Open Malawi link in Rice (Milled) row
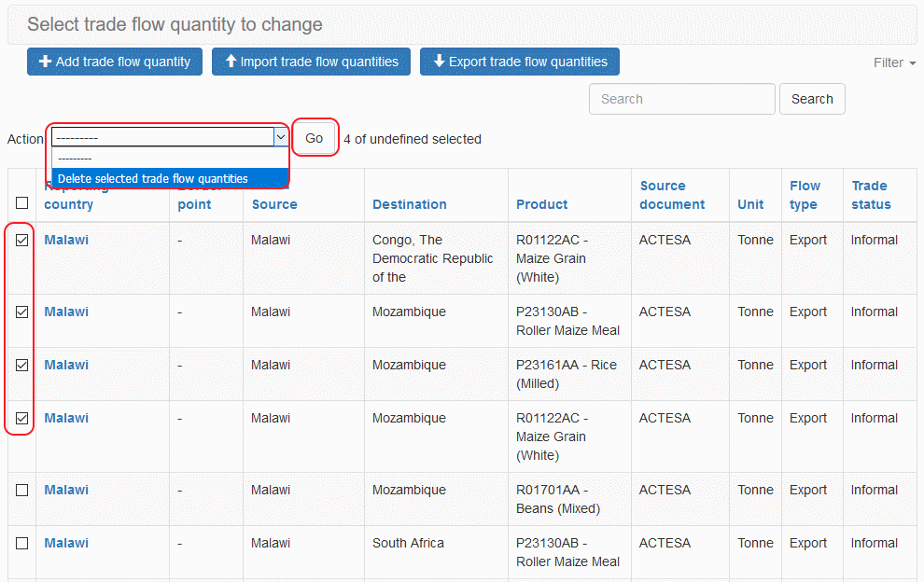The image size is (924, 582). (x=66, y=365)
